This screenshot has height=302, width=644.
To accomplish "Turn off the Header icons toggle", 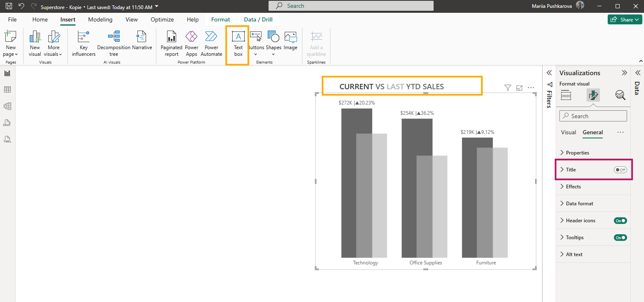I will pyautogui.click(x=620, y=221).
